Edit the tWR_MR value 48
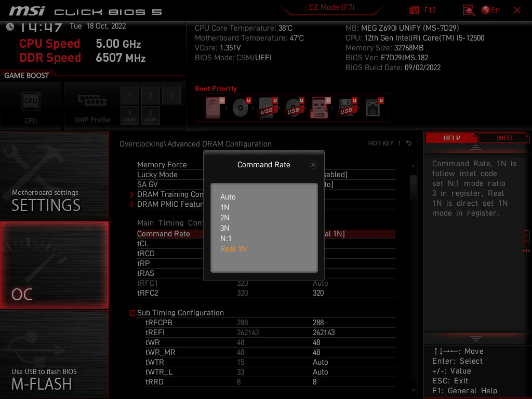 point(316,352)
